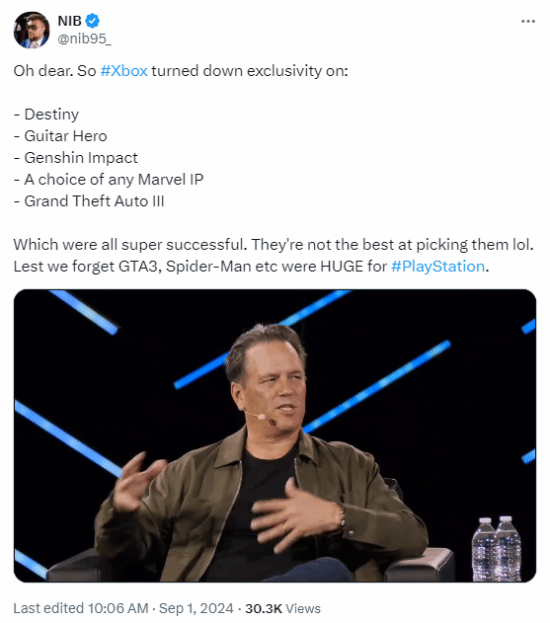View edit history via Last edited label

coord(48,608)
